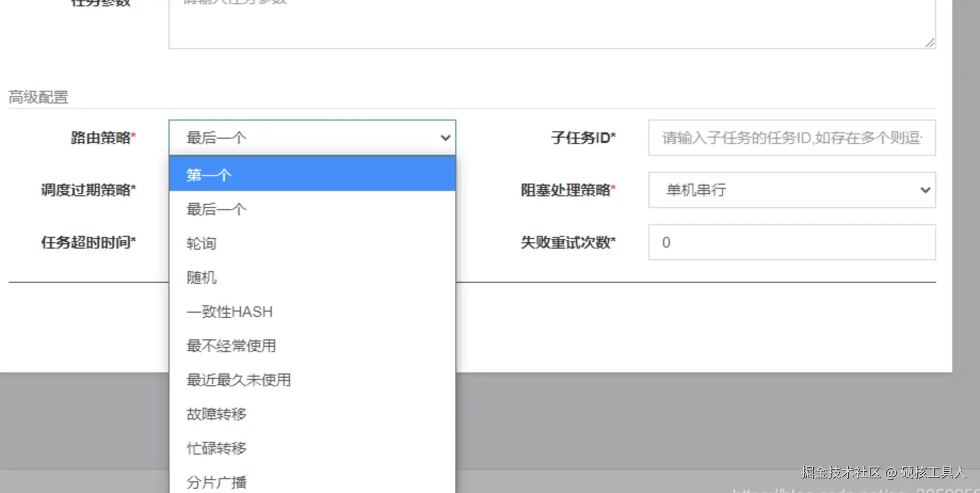This screenshot has height=493, width=980.
Task: Click the 任务超时时间 field label
Action: tap(89, 242)
